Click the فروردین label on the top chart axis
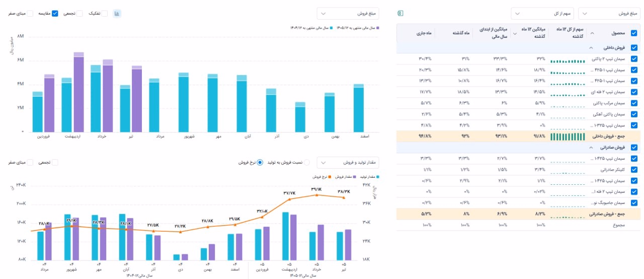Screen dimensions: 644x279 [x=44, y=136]
